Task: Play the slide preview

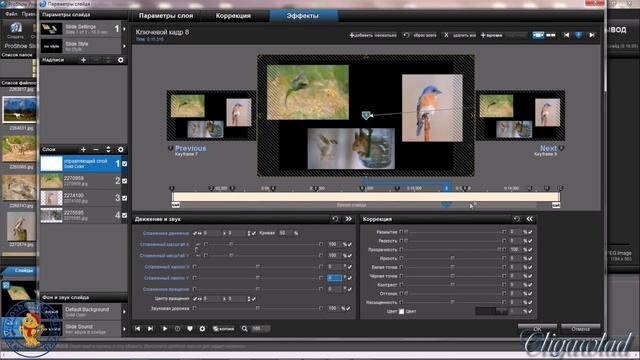Action: [164, 329]
